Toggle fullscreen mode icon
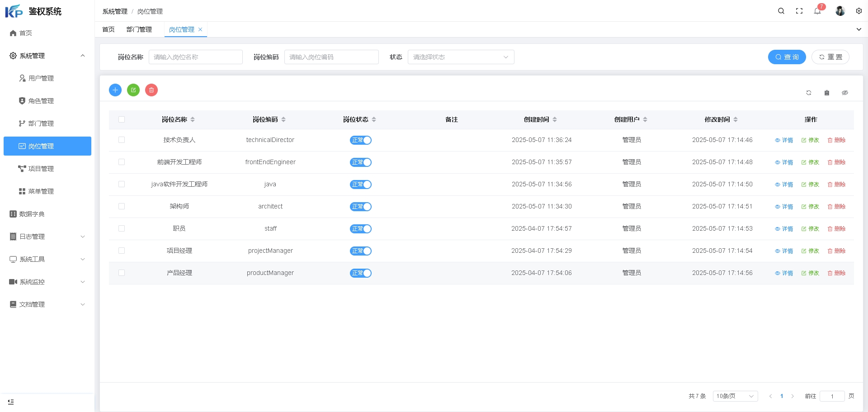This screenshot has width=868, height=412. 799,11
